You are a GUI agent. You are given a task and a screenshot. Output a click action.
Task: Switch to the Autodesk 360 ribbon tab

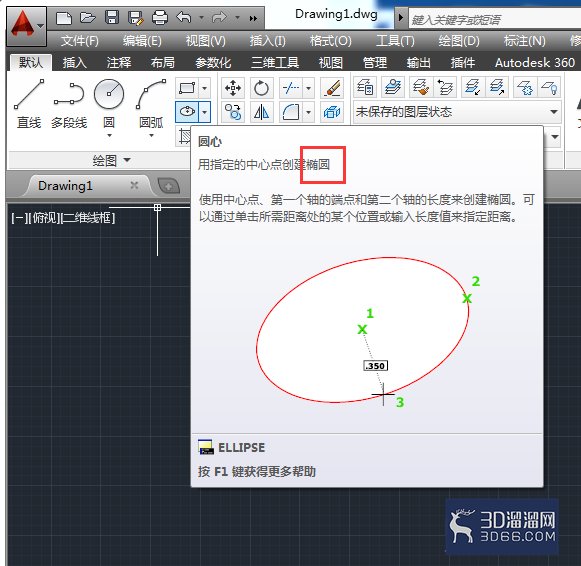click(x=535, y=63)
